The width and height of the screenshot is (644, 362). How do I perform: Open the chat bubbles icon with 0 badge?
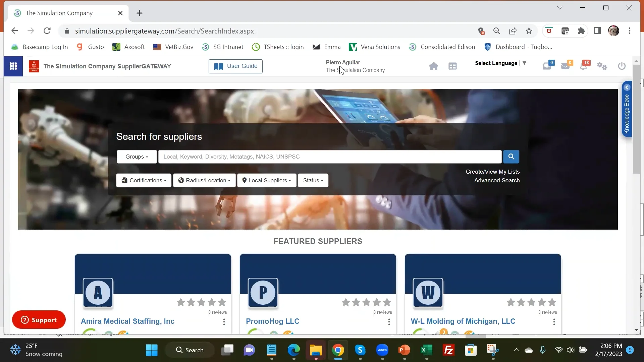(x=547, y=66)
